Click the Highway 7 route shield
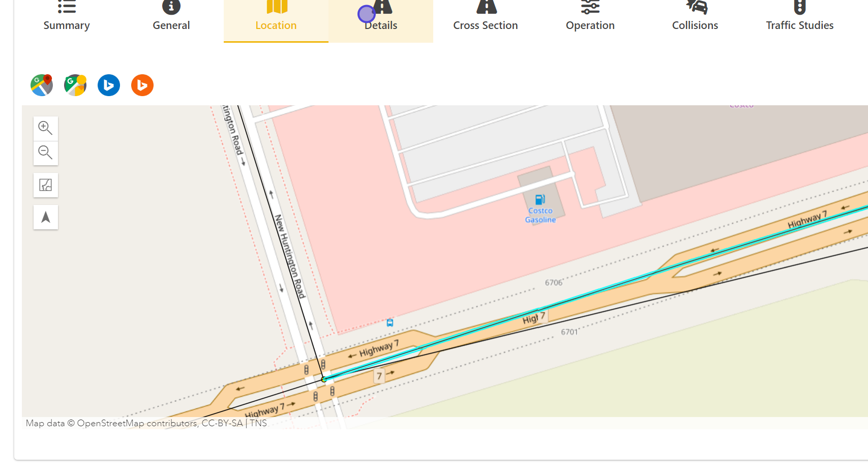 [379, 376]
